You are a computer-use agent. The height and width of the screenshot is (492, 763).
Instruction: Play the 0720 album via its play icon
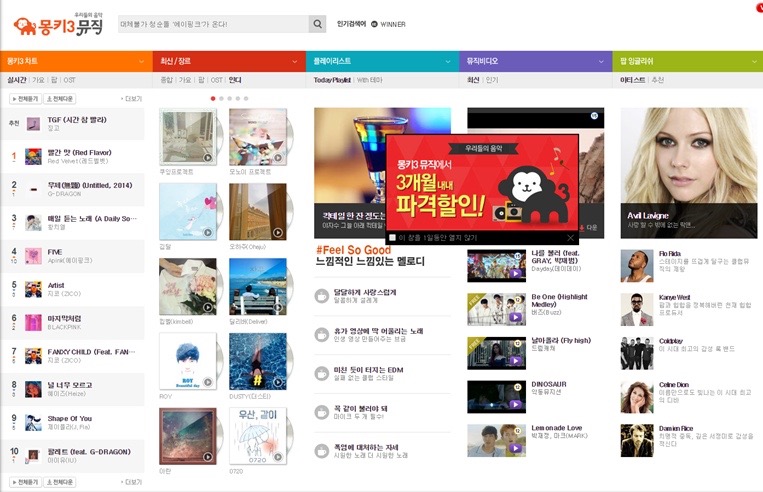pyautogui.click(x=278, y=457)
